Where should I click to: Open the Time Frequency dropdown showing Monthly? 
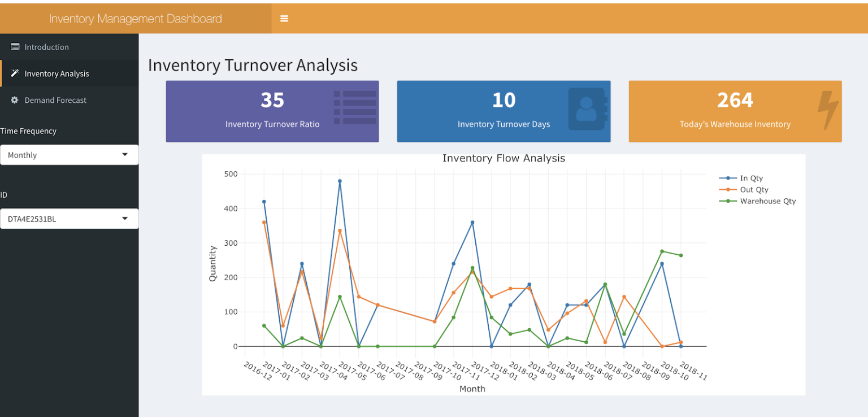tap(69, 155)
